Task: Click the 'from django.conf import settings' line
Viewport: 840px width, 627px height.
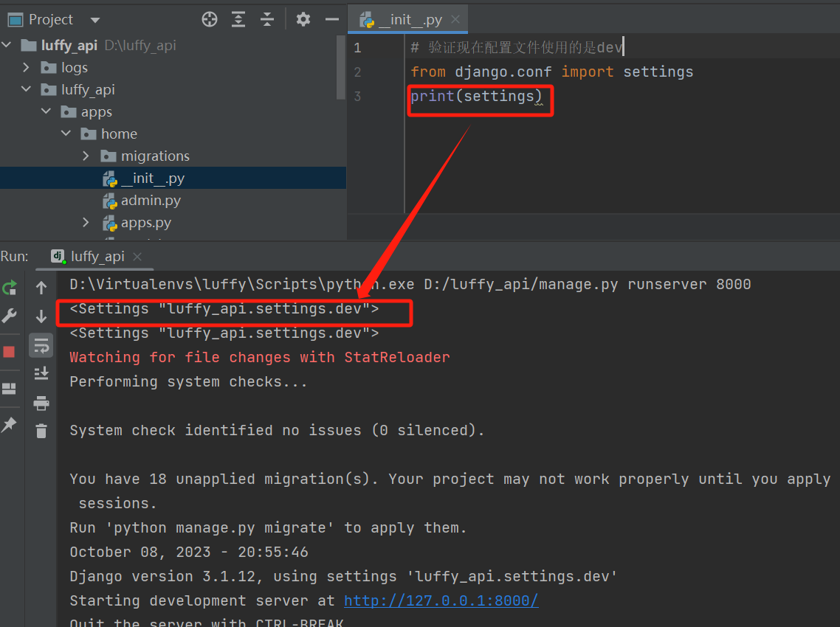Action: (x=552, y=72)
